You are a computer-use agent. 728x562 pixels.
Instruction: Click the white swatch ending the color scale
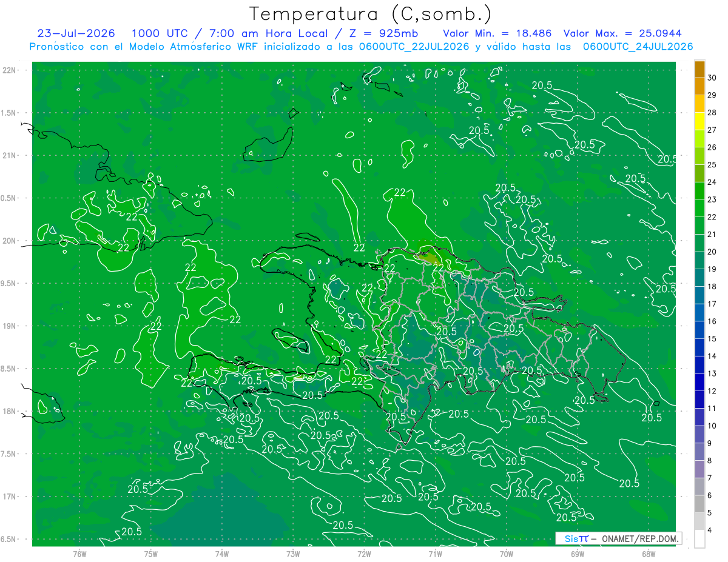(x=699, y=539)
